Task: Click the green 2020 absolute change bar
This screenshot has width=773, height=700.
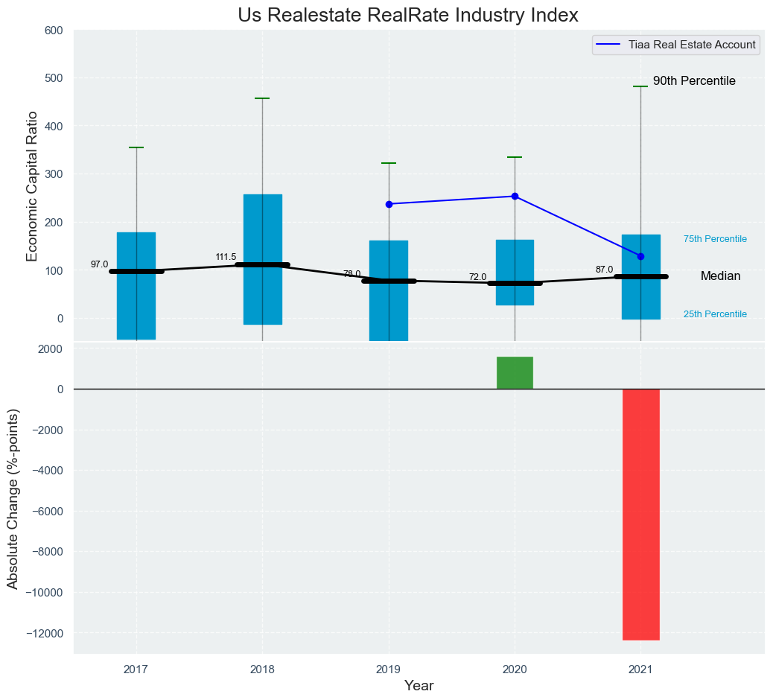Action: 515,373
